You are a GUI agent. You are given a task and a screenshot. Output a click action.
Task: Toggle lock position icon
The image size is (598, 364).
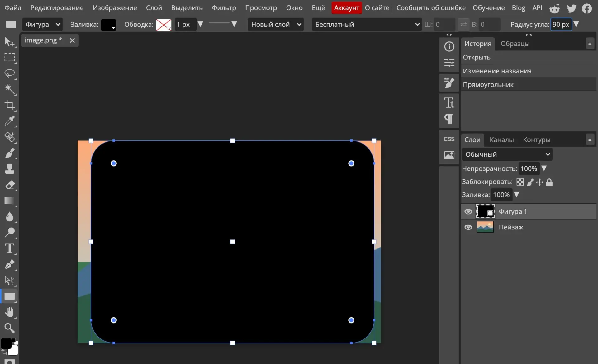click(539, 182)
